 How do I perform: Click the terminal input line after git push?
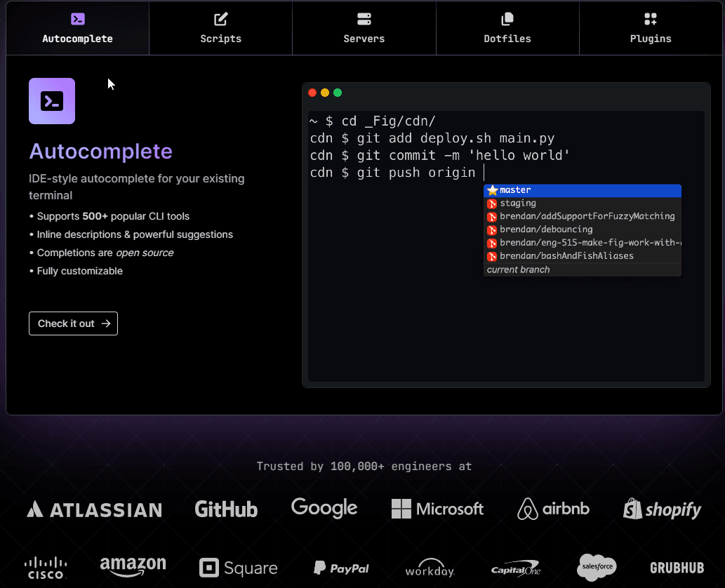click(x=483, y=172)
